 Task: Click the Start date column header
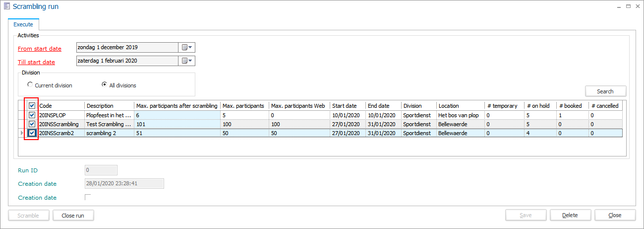point(347,106)
